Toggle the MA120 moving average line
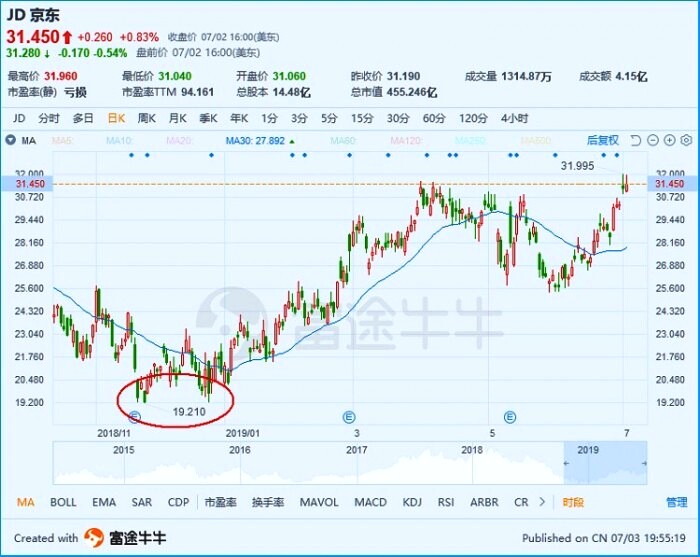This screenshot has width=700, height=557. coord(406,141)
